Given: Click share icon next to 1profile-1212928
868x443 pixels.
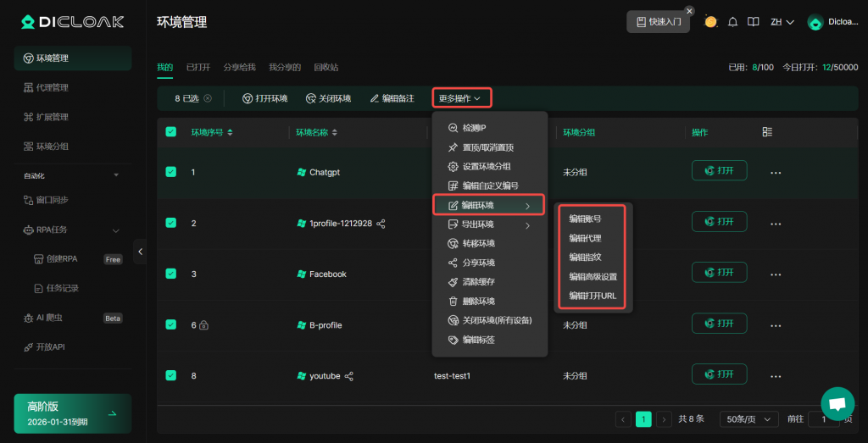Looking at the screenshot, I should point(381,224).
